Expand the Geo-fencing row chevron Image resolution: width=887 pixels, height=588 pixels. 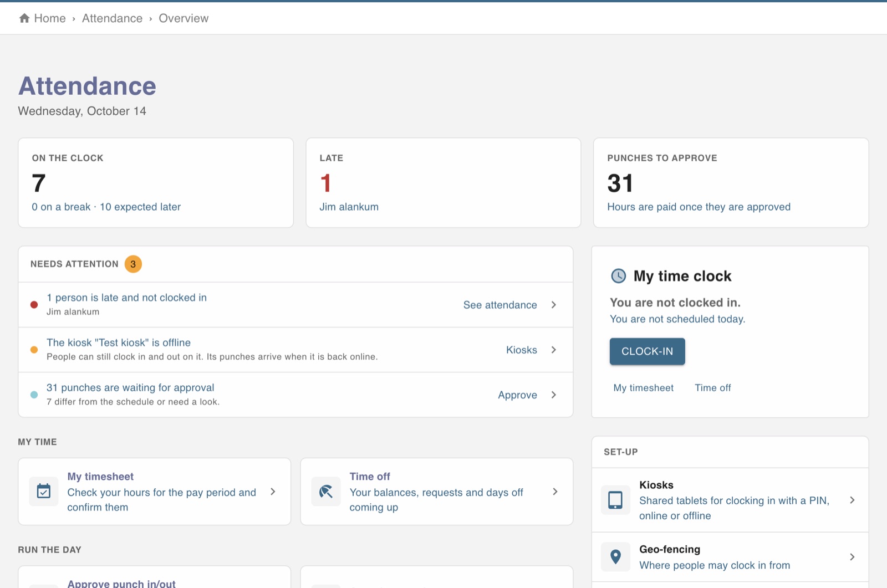pos(852,557)
